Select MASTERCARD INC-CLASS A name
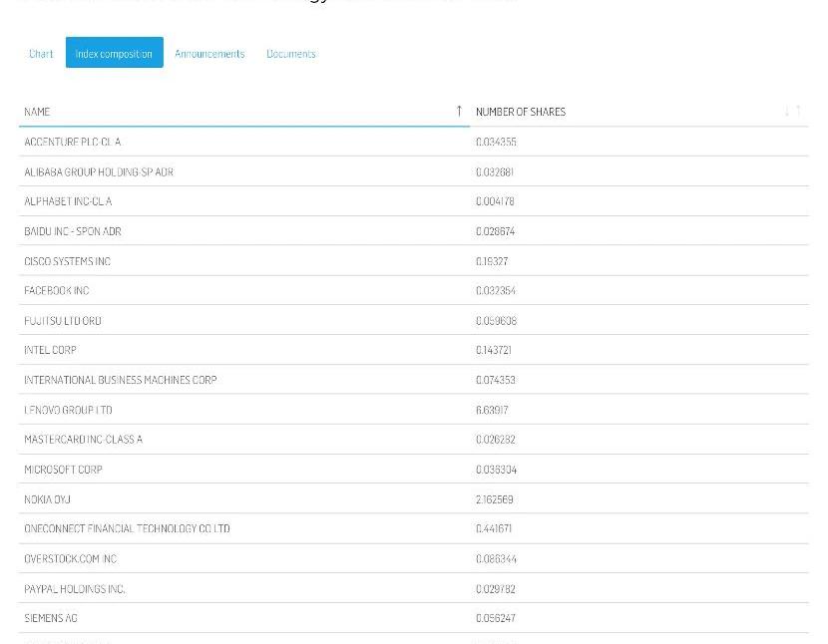 (84, 440)
